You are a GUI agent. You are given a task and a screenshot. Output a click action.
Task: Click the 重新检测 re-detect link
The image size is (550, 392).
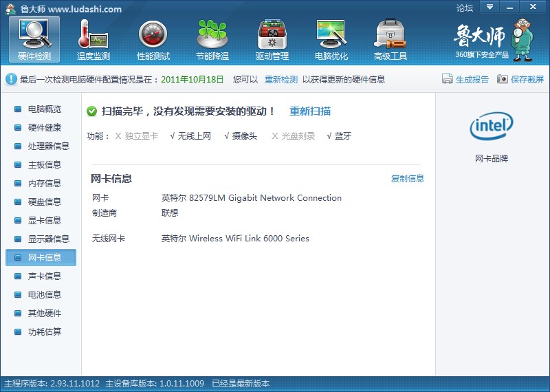(281, 79)
